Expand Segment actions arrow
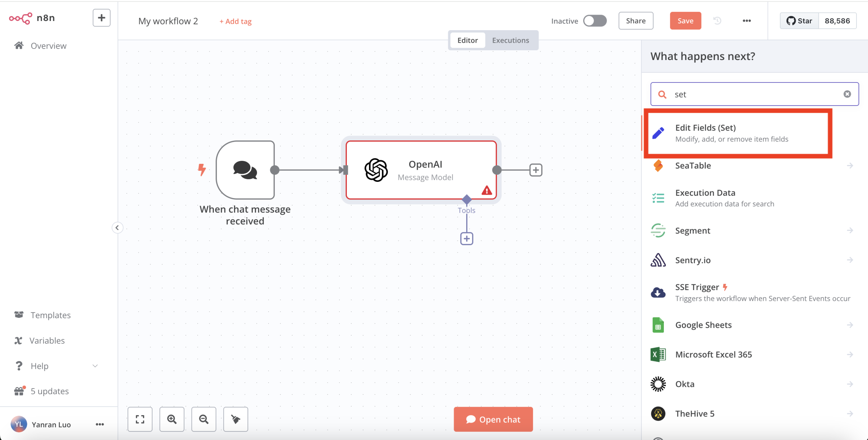This screenshot has width=868, height=440. tap(850, 231)
